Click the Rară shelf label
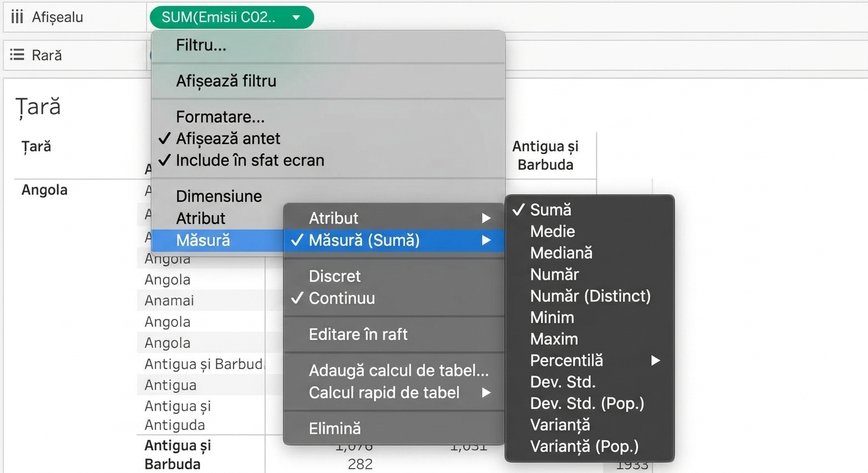Screen dimensions: 868x473 (x=47, y=55)
